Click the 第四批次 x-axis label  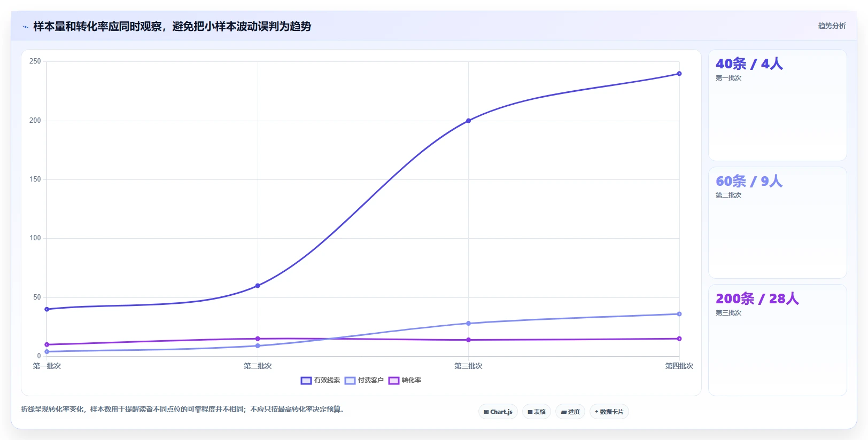pos(679,366)
